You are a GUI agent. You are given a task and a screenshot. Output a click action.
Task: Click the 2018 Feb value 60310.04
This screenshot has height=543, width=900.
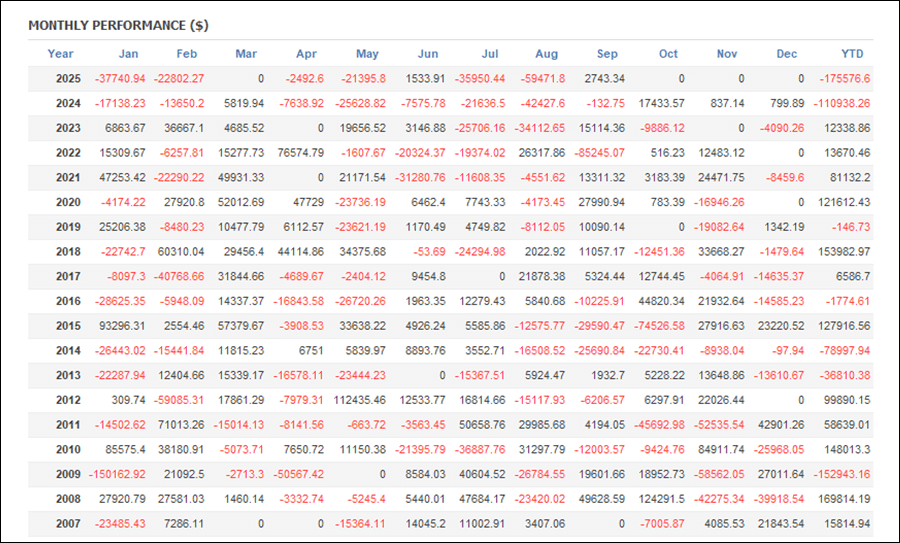point(179,252)
